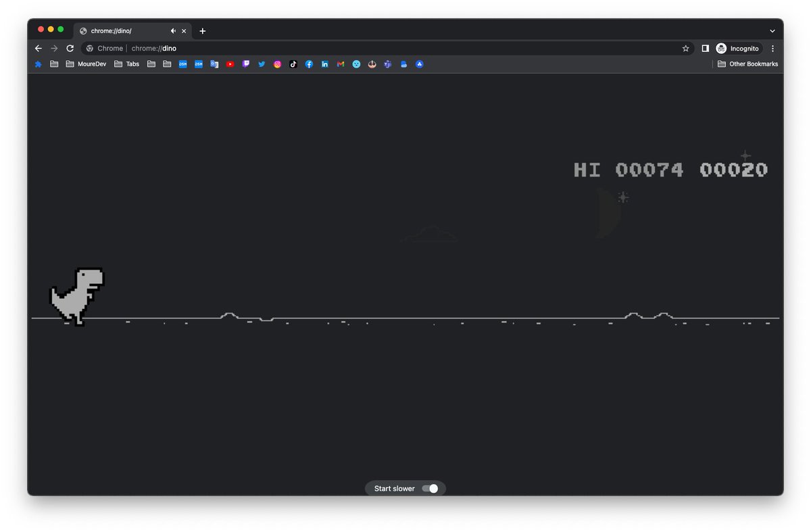
Task: Click the Chrome site chip in address bar
Action: (x=105, y=49)
